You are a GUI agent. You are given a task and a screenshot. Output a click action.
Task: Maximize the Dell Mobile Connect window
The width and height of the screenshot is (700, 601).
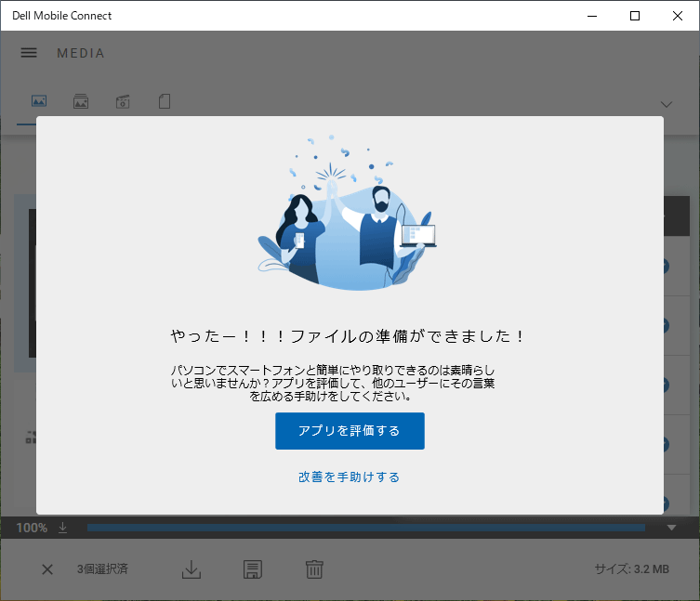click(x=634, y=16)
